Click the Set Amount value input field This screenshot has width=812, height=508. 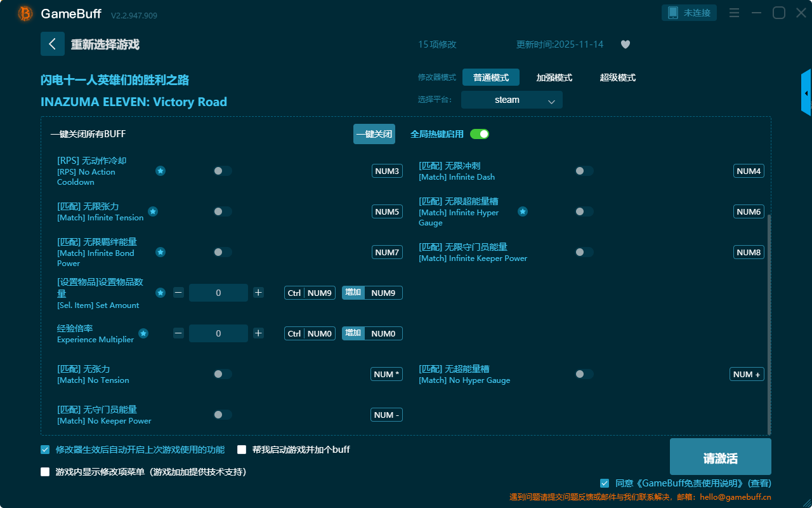(x=218, y=293)
